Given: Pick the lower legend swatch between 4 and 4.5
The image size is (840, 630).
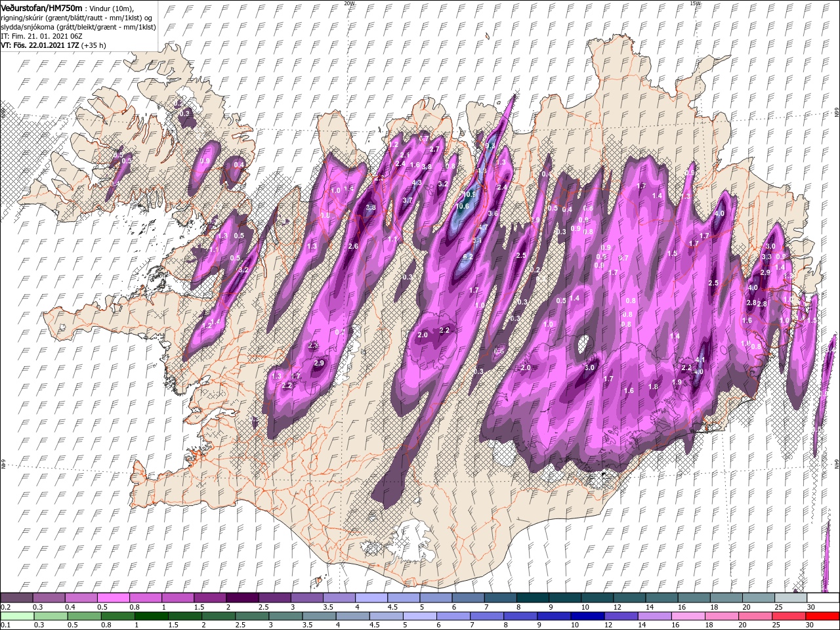Looking at the screenshot, I should [352, 616].
